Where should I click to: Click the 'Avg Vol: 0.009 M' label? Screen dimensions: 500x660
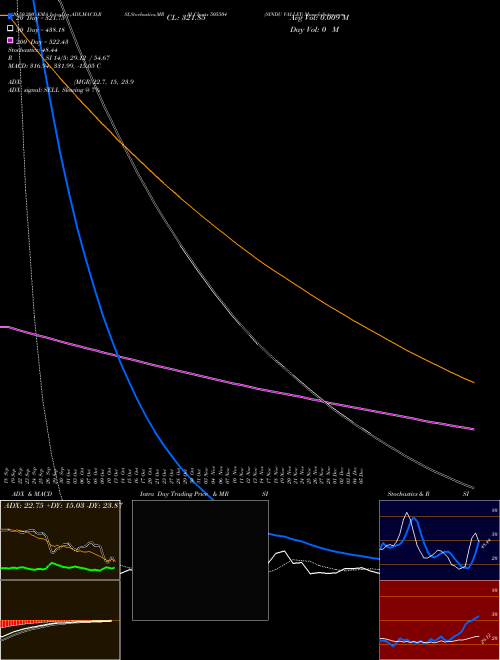[319, 18]
